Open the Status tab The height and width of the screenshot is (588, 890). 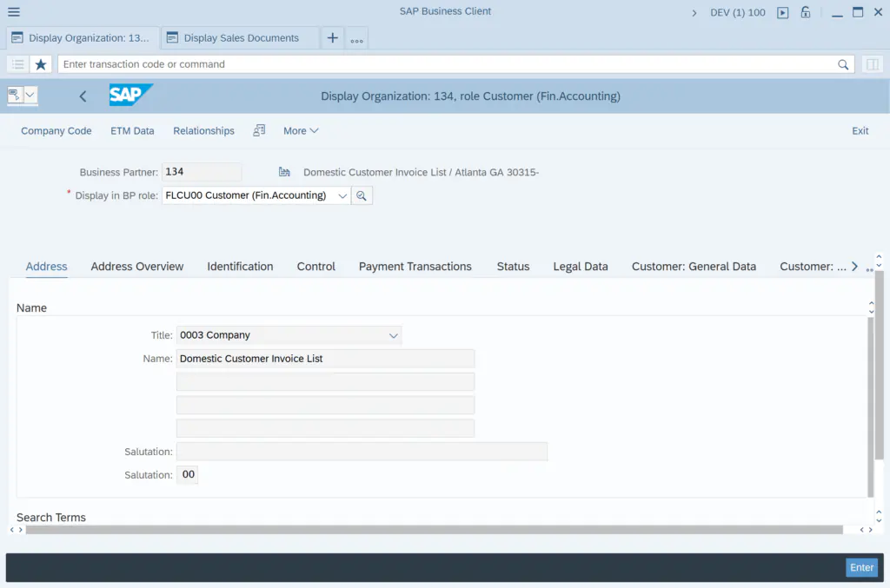click(x=513, y=267)
